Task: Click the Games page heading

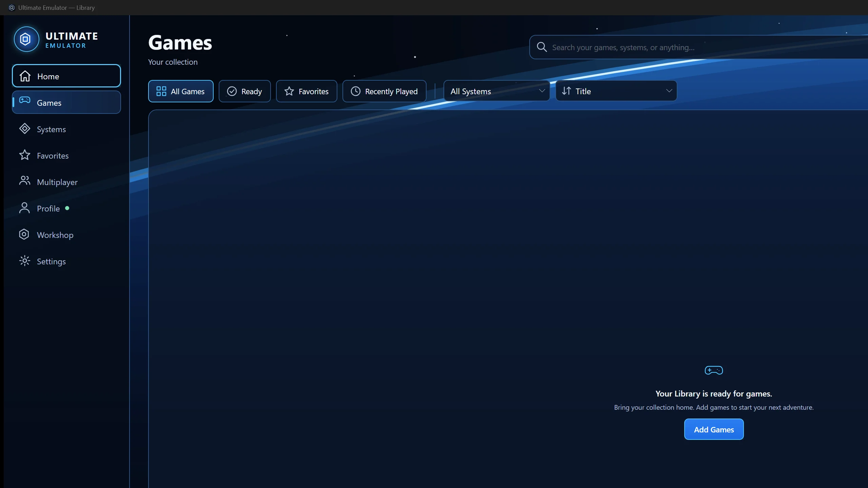Action: [180, 43]
